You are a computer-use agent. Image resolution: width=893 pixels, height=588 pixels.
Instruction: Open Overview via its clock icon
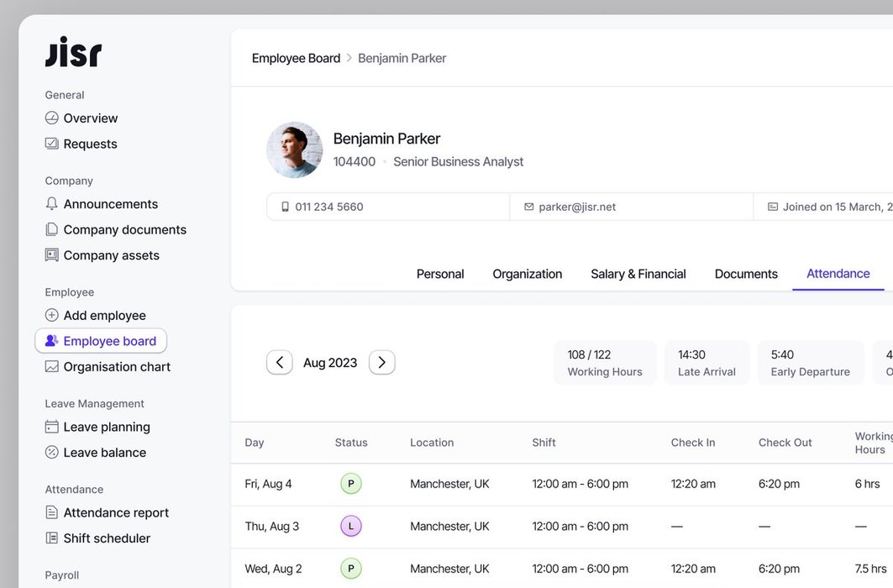52,118
